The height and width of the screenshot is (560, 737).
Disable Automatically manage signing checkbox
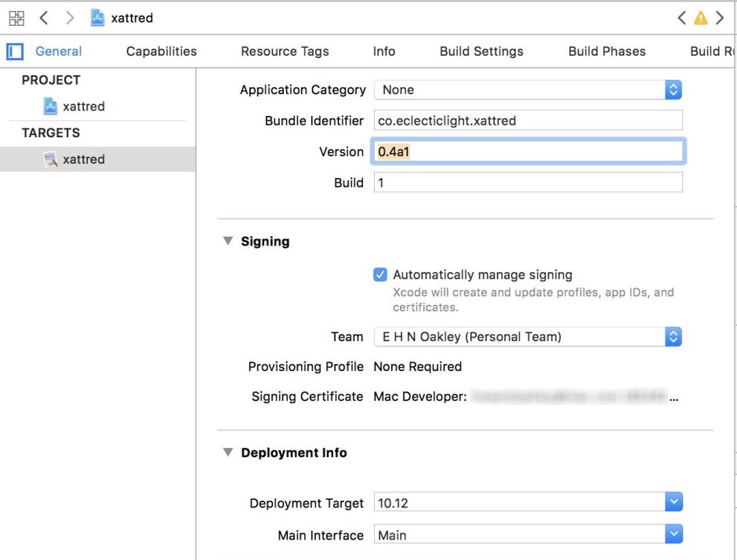pos(380,275)
